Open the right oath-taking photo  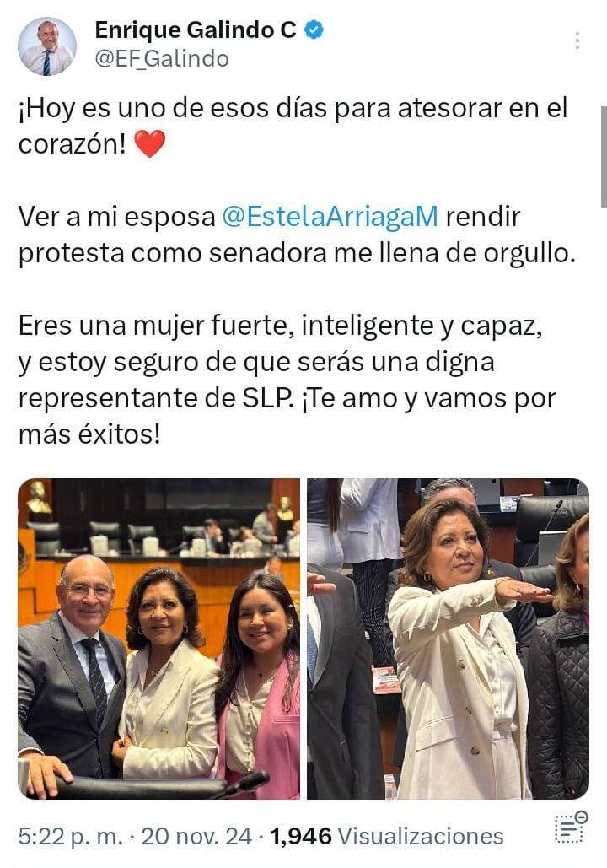coord(449,639)
